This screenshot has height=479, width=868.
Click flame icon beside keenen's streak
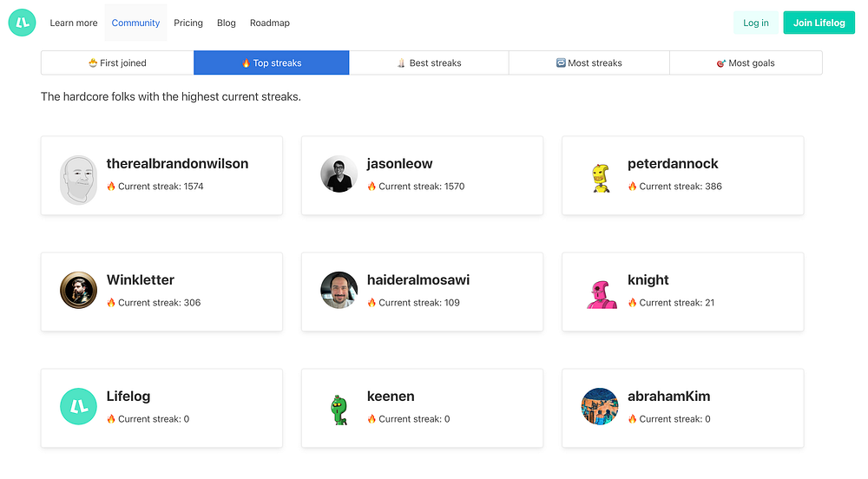(372, 419)
